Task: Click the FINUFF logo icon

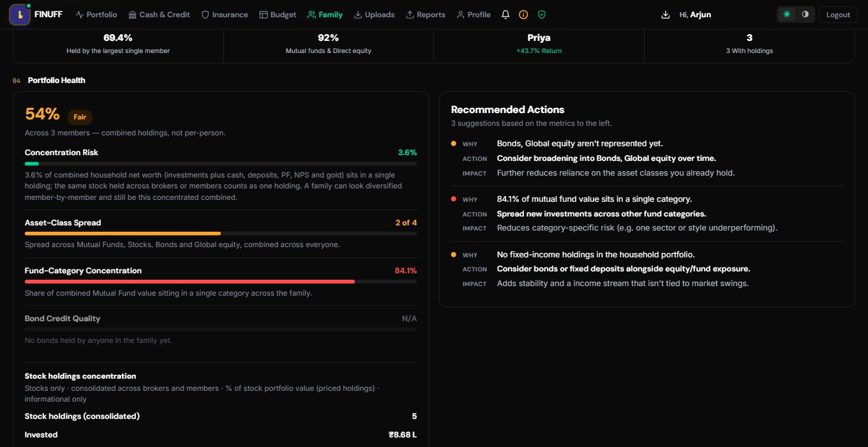Action: [x=20, y=14]
